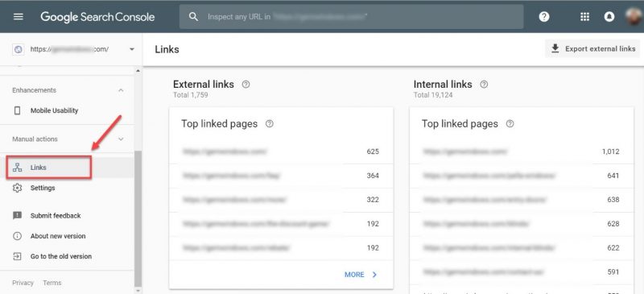Viewport: 644px width, 294px height.
Task: Click help icon beside internal Top linked pages
Action: click(x=510, y=124)
